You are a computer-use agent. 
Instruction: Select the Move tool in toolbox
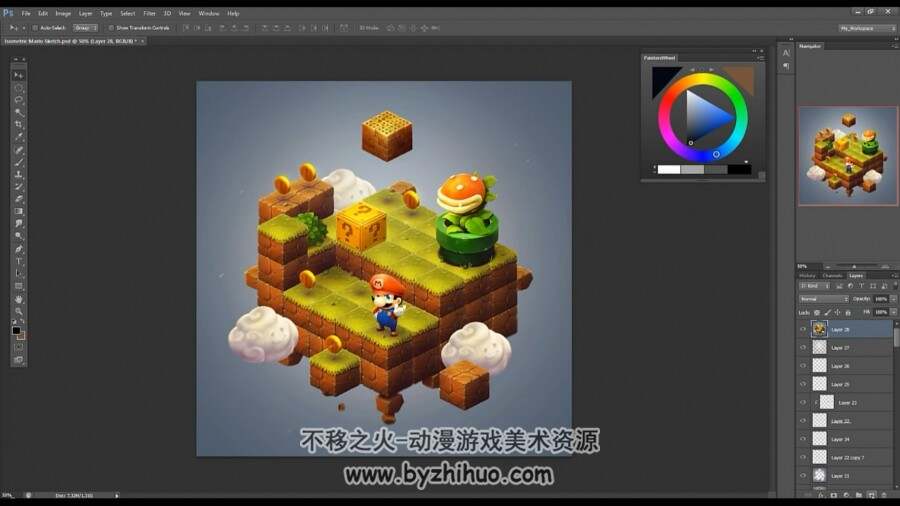18,75
